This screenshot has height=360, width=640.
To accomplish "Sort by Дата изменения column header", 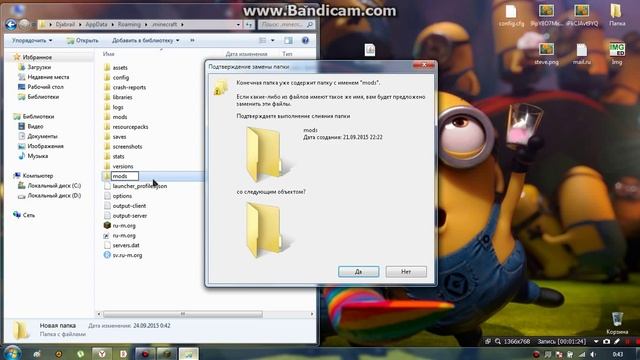I will coord(247,53).
